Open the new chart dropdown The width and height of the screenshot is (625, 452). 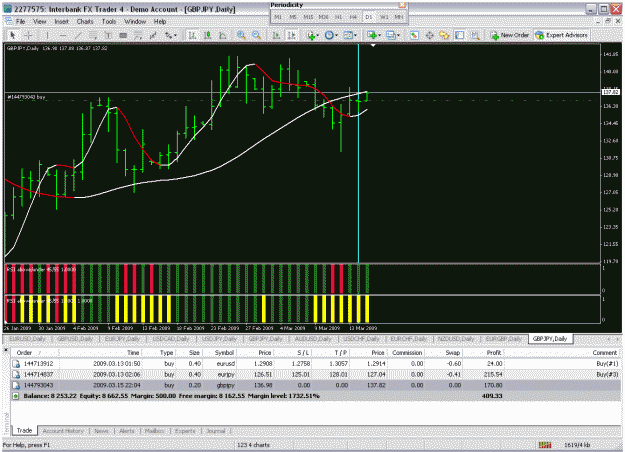[x=373, y=35]
